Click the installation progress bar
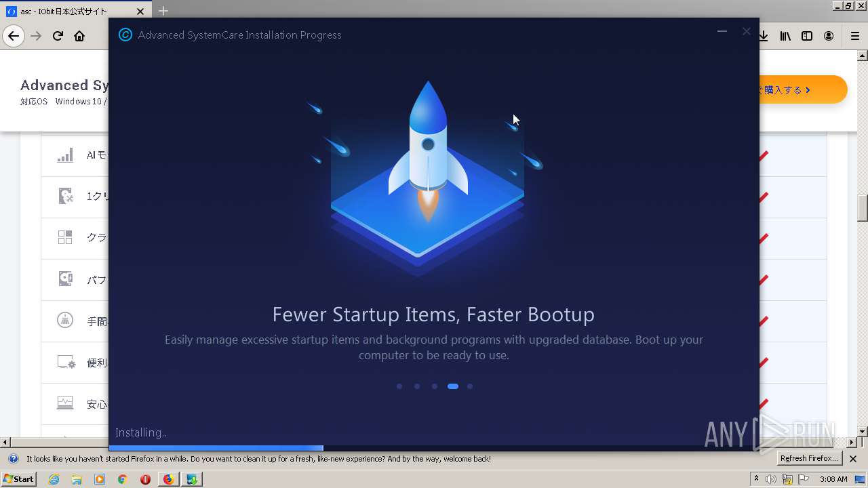The height and width of the screenshot is (488, 868). 434,448
